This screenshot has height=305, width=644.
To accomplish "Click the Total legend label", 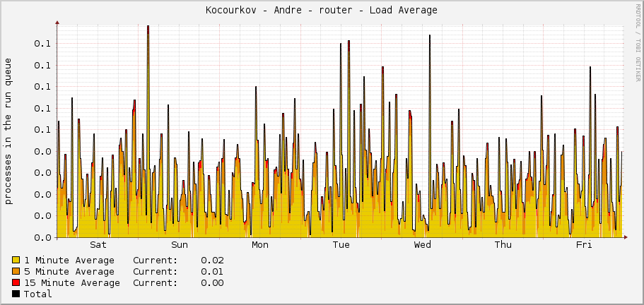I will pyautogui.click(x=37, y=294).
